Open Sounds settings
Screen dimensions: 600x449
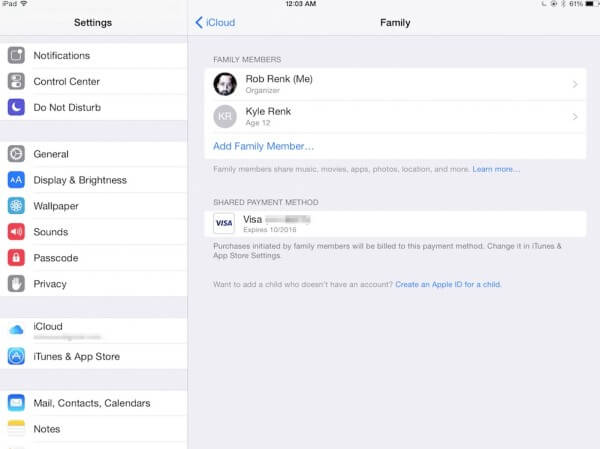pyautogui.click(x=94, y=232)
